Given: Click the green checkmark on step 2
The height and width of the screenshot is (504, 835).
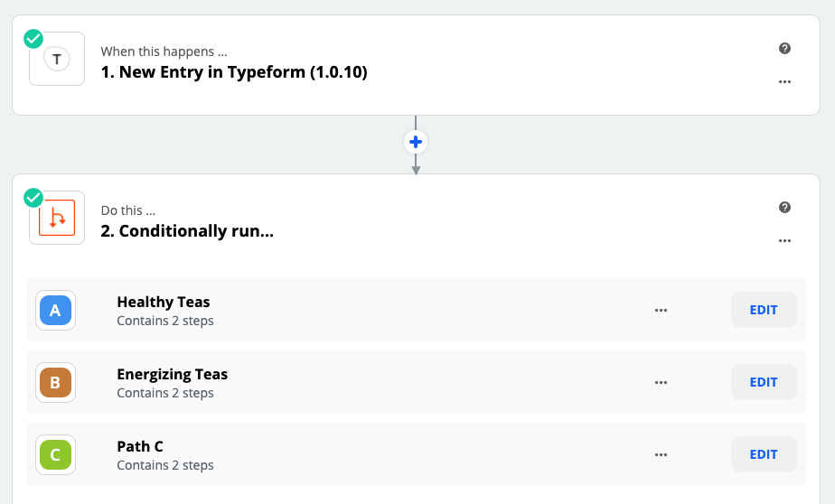Looking at the screenshot, I should click(x=33, y=198).
